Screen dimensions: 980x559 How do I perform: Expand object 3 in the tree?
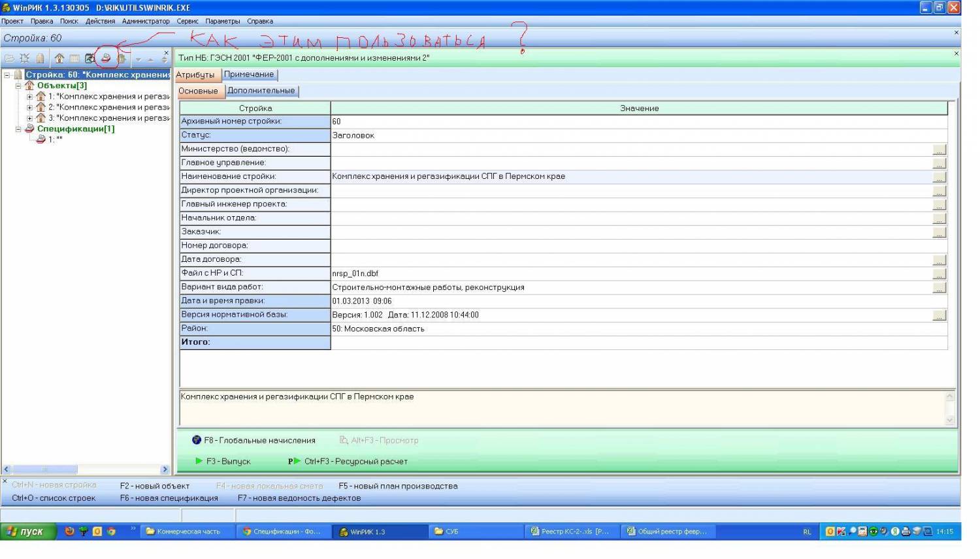click(x=29, y=118)
